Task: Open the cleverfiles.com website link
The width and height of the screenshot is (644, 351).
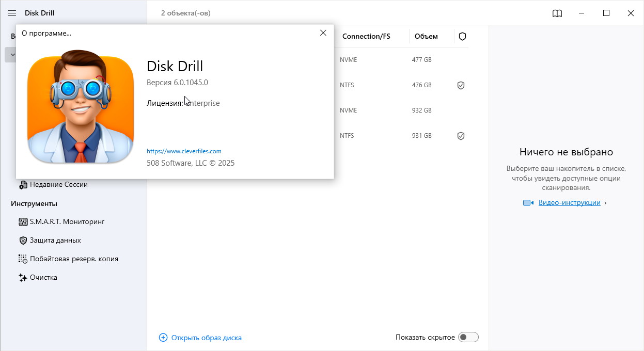Action: pos(184,151)
